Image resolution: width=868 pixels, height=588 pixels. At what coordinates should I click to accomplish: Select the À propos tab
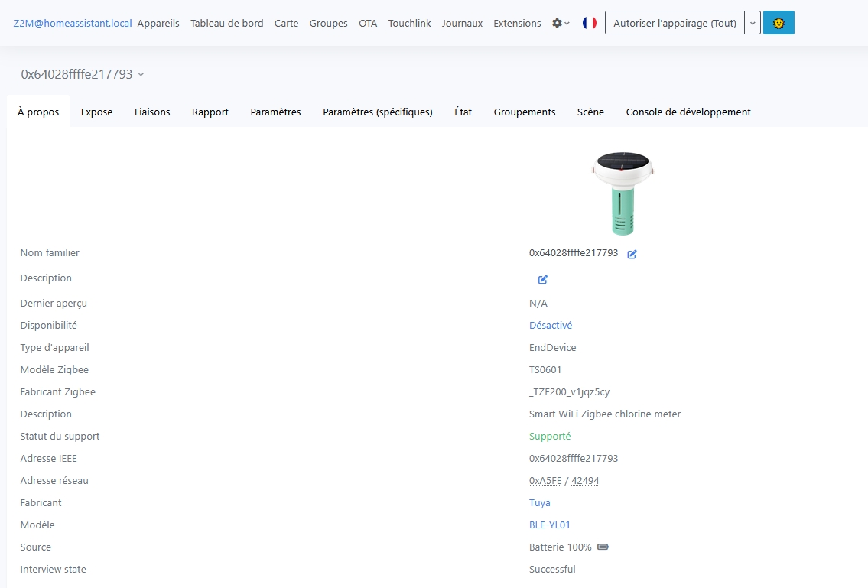pos(38,112)
